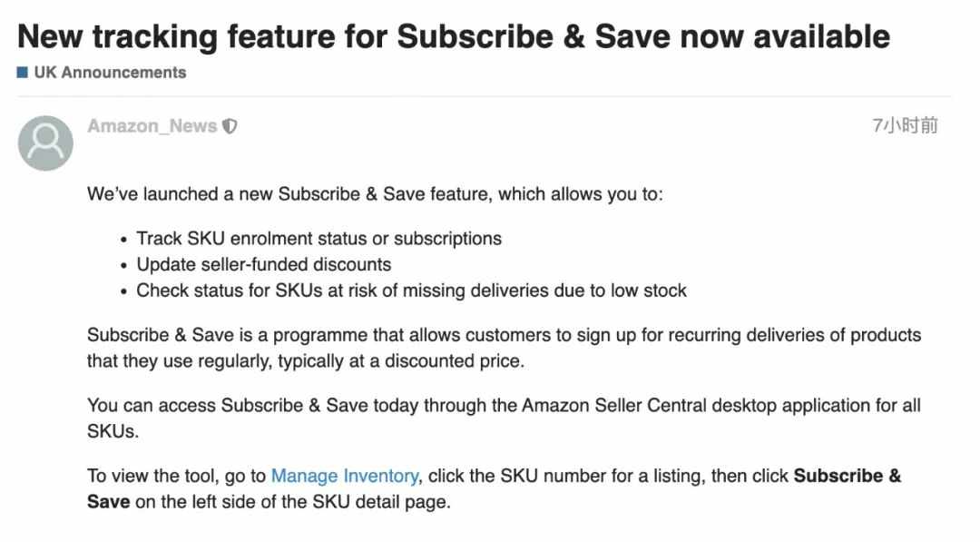Click the post timestamp 7小时前

905,125
